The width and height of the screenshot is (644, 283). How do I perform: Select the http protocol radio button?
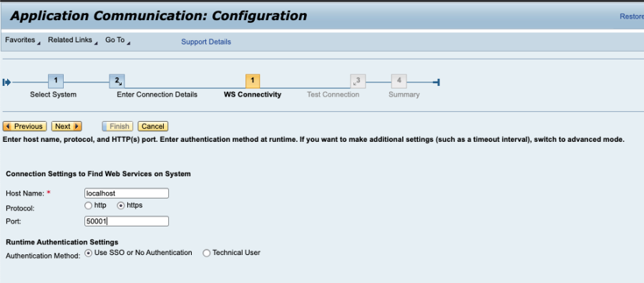[88, 205]
